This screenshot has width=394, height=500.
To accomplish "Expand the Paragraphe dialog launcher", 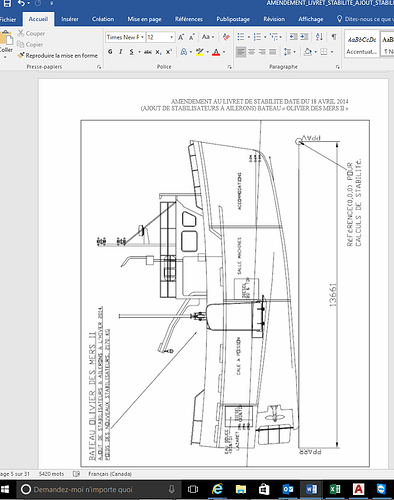I will [x=338, y=67].
